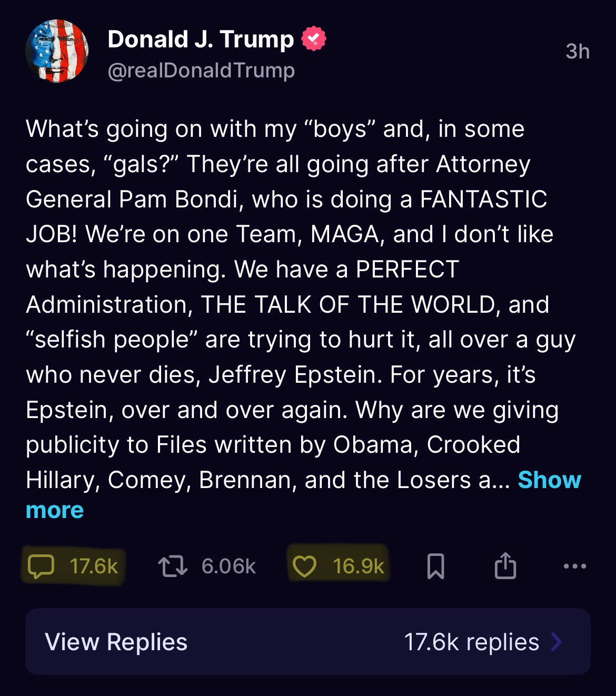Open the @realDonaldTrump handle
The width and height of the screenshot is (616, 696).
pyautogui.click(x=201, y=71)
